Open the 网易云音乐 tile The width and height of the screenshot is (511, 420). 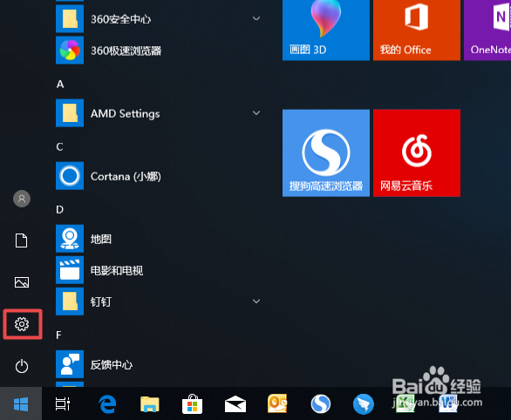pyautogui.click(x=417, y=153)
